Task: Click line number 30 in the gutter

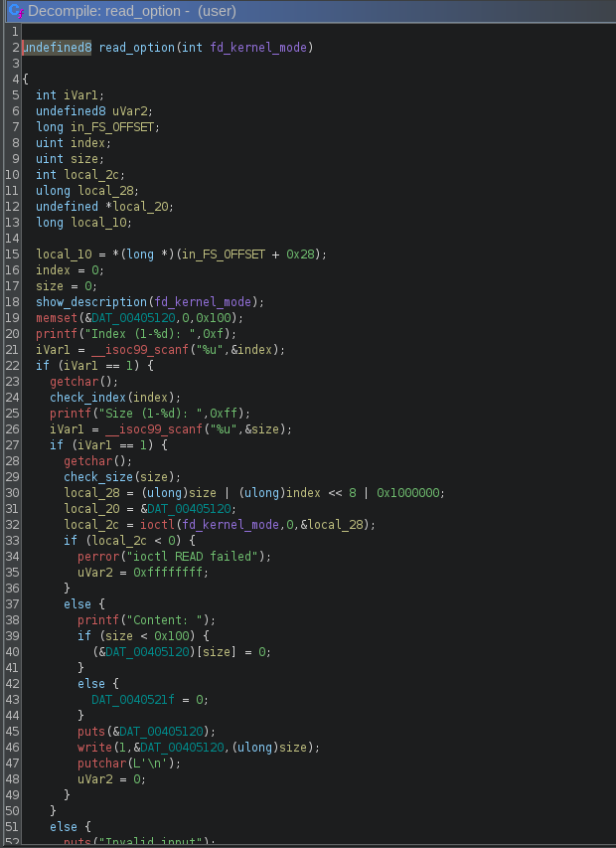Action: (10, 493)
